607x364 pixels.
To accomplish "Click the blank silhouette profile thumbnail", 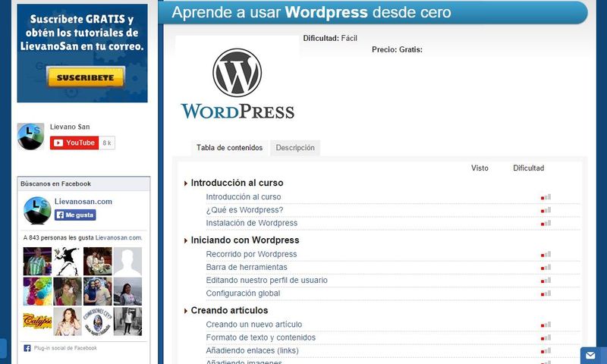I will click(127, 262).
